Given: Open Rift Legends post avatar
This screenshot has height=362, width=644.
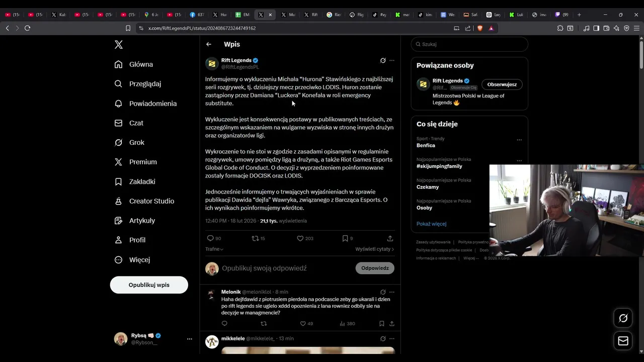Looking at the screenshot, I should click(212, 63).
